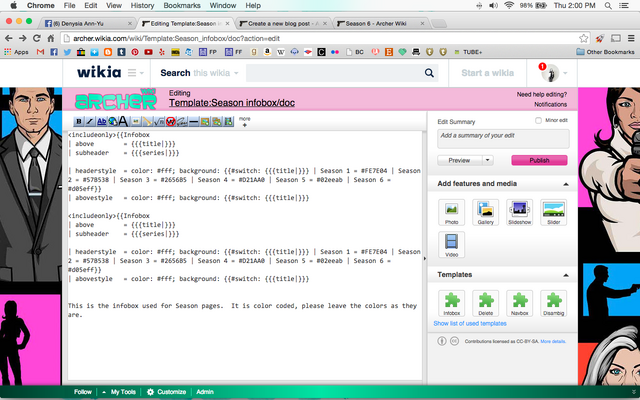The height and width of the screenshot is (400, 640).
Task: Click the Wikia search text box
Action: 335,73
